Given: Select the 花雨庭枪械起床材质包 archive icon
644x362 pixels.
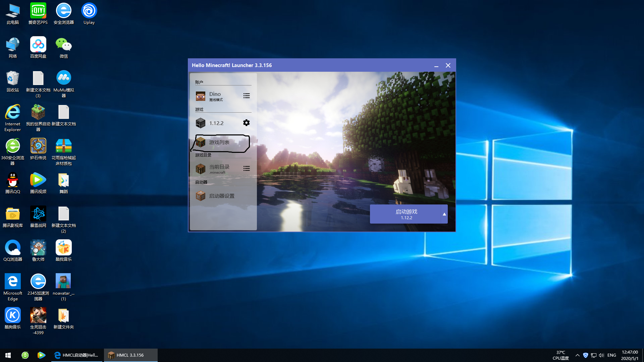Looking at the screenshot, I should click(64, 152).
